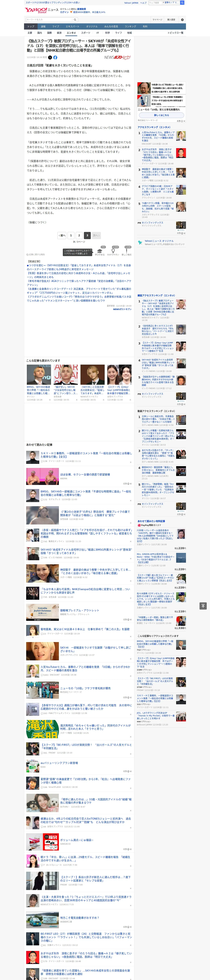React with 新しい視点 exclamation icon

[x=127, y=251]
